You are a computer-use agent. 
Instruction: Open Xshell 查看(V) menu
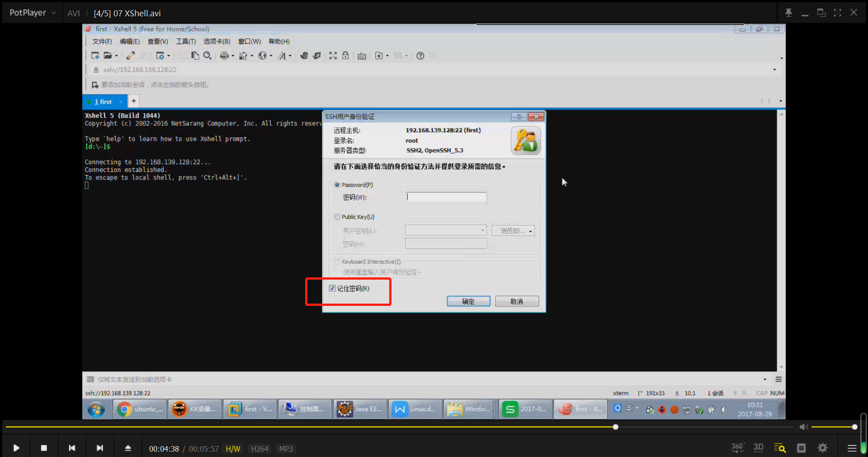tap(158, 41)
